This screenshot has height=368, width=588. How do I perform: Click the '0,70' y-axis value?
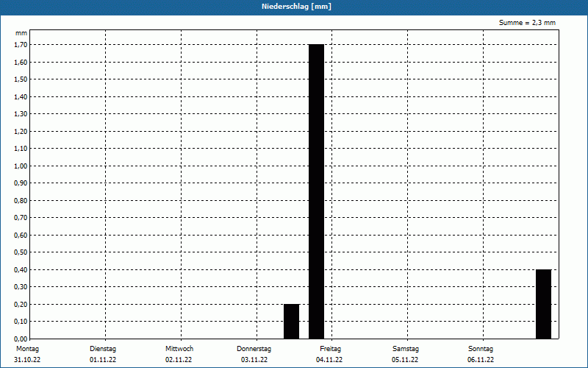click(x=21, y=218)
